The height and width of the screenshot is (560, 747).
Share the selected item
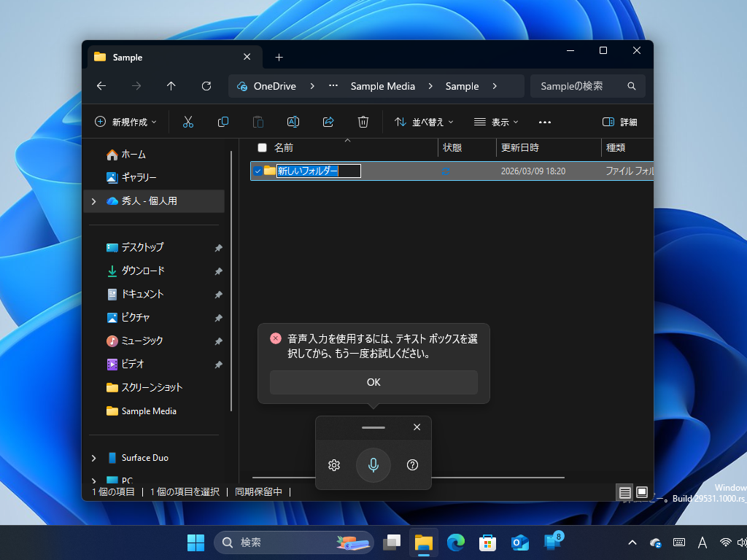pos(328,122)
